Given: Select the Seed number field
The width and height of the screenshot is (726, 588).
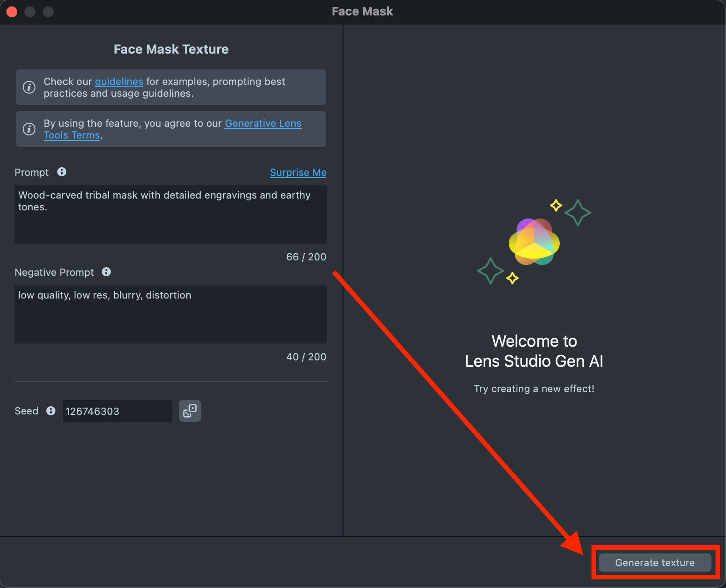Looking at the screenshot, I should 117,411.
